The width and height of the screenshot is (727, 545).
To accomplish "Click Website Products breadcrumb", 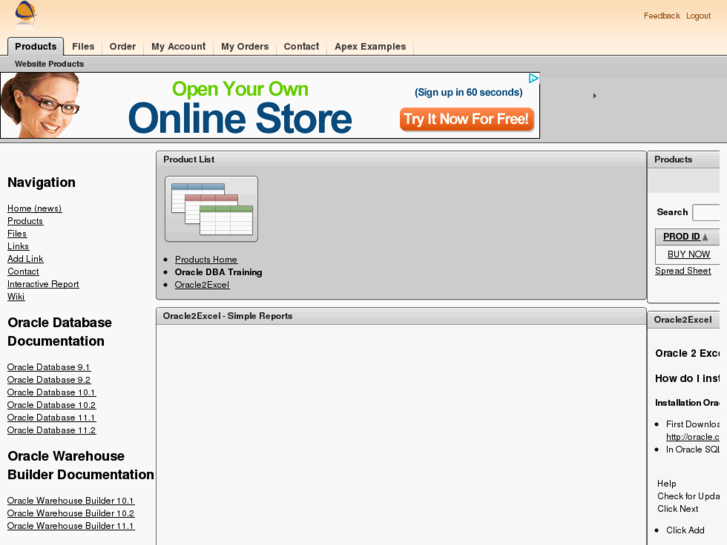I will click(49, 64).
